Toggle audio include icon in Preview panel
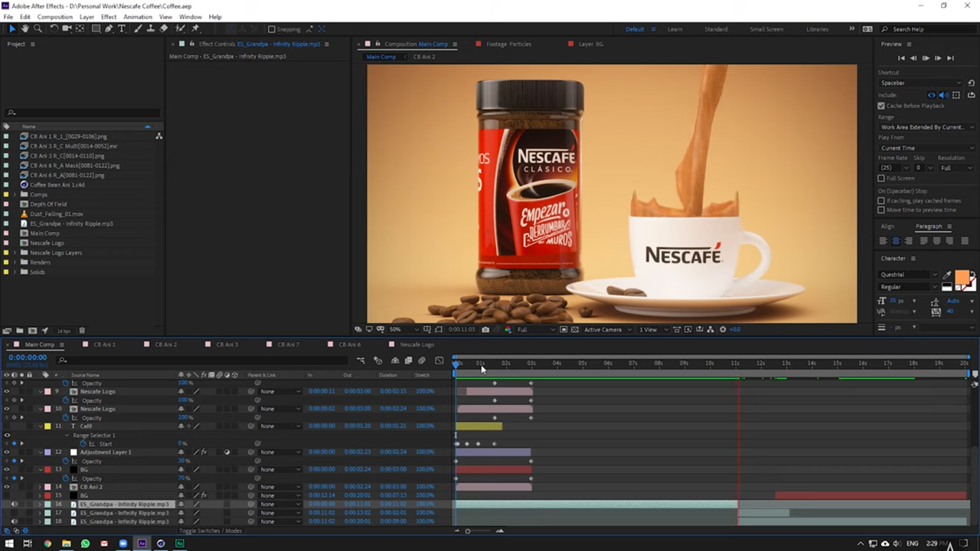The height and width of the screenshot is (551, 980). pyautogui.click(x=944, y=95)
